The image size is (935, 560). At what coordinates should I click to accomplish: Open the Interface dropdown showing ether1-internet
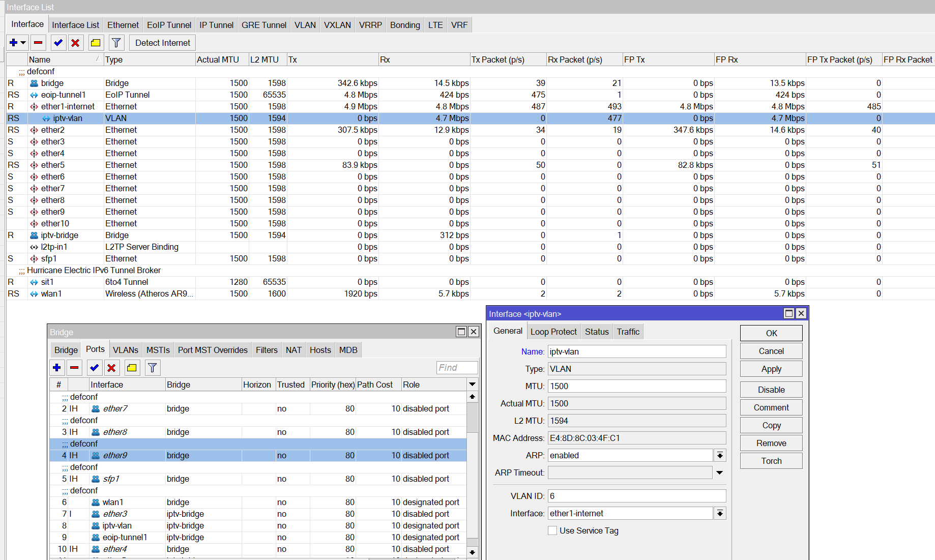pyautogui.click(x=720, y=513)
